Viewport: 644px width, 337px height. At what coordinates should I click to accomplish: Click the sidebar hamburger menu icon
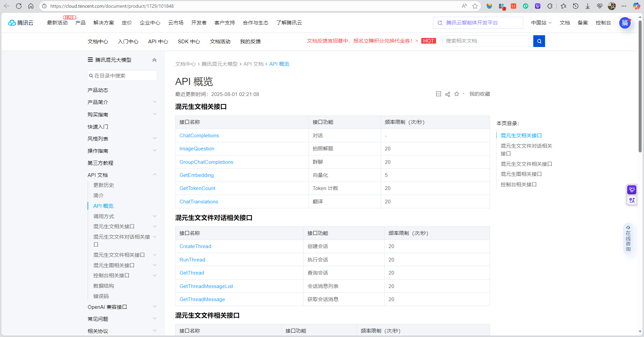(x=90, y=59)
